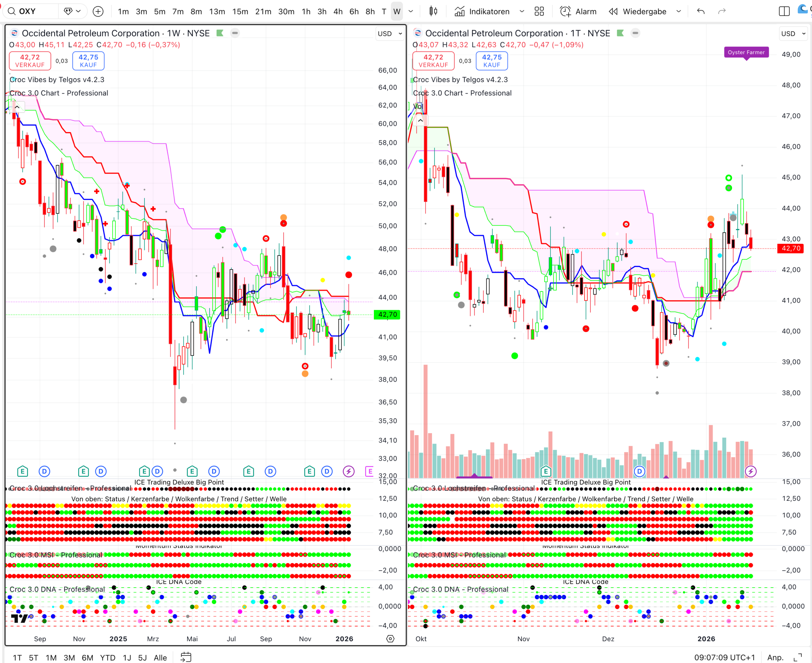Select the 1h timeframe
This screenshot has height=663, width=812.
click(x=306, y=11)
